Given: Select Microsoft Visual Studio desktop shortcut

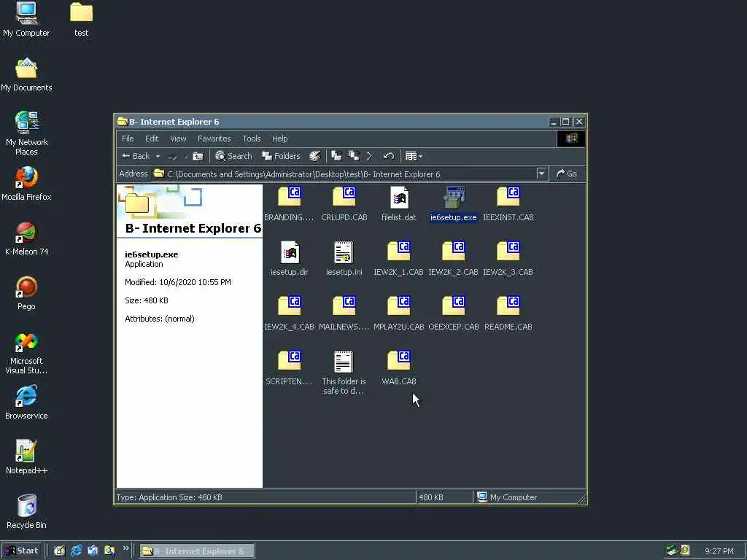Looking at the screenshot, I should [26, 352].
